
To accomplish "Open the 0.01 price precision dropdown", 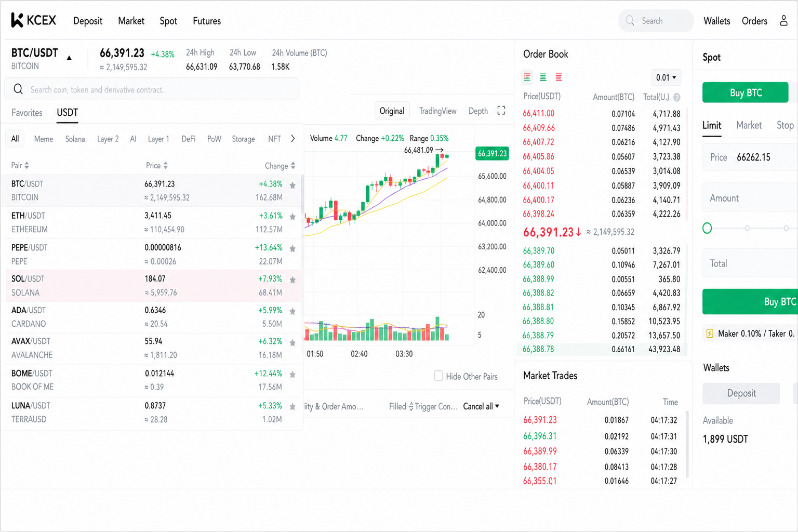I will [666, 77].
